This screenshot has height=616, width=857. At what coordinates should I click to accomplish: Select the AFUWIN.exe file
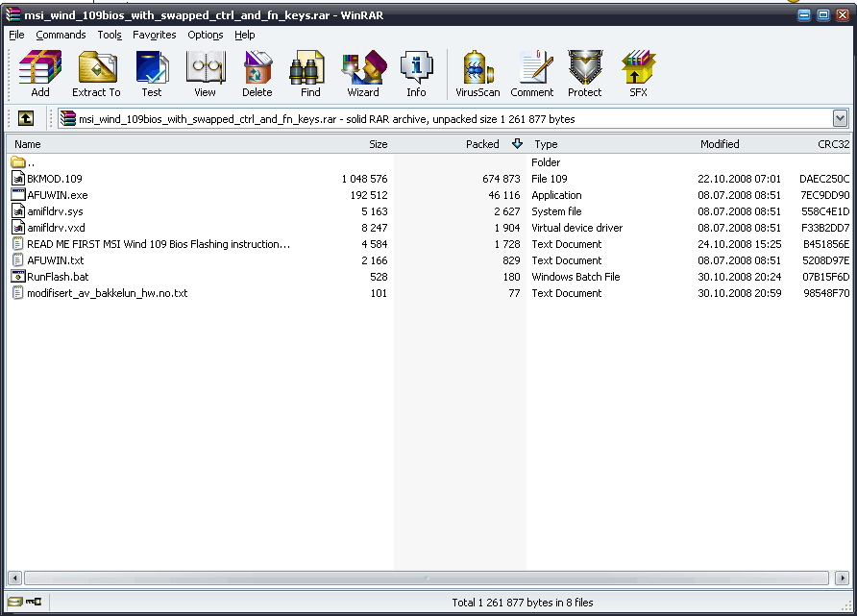[x=50, y=195]
